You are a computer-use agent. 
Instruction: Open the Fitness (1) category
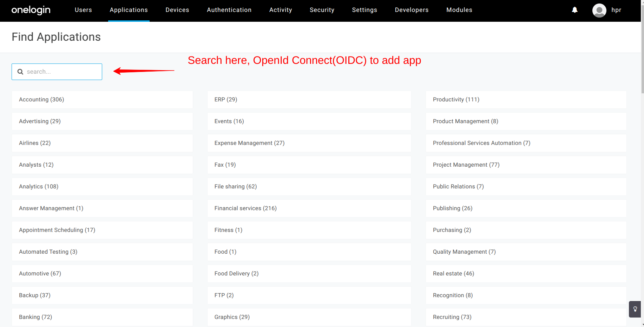tap(309, 230)
